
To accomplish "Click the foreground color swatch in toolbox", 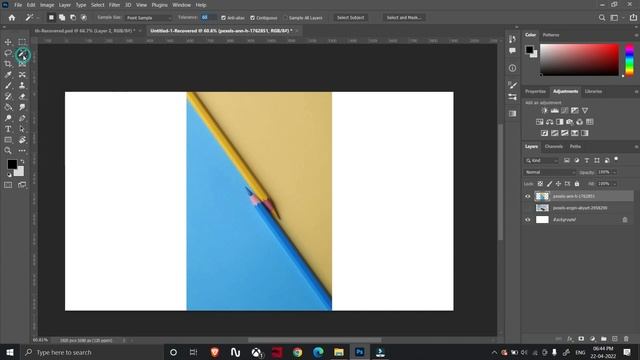I will (x=12, y=164).
